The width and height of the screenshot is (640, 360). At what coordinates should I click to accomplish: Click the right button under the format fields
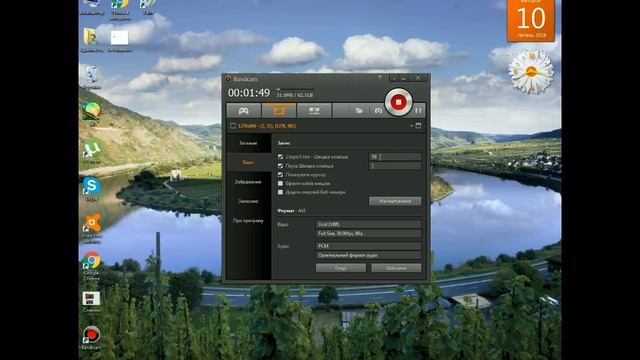(x=396, y=268)
